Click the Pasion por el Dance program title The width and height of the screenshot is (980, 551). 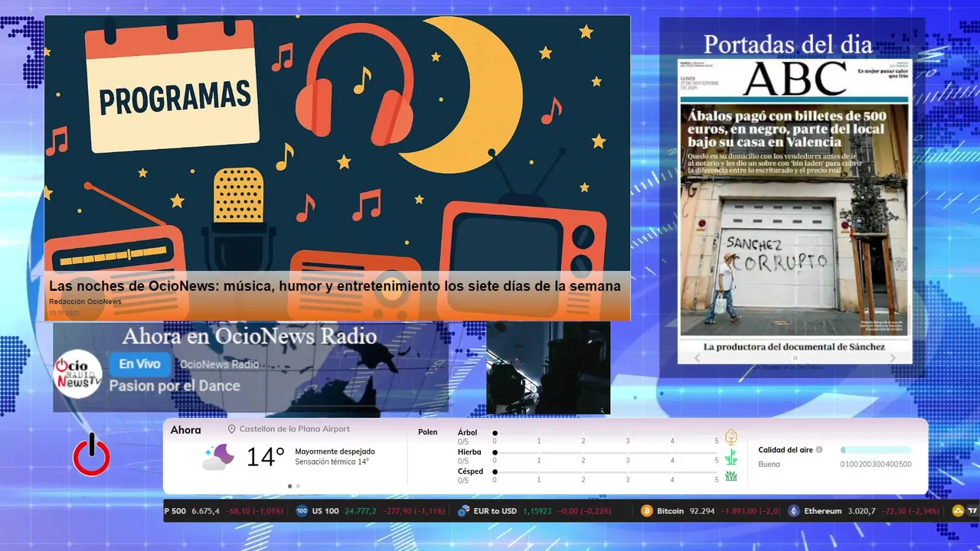(175, 386)
